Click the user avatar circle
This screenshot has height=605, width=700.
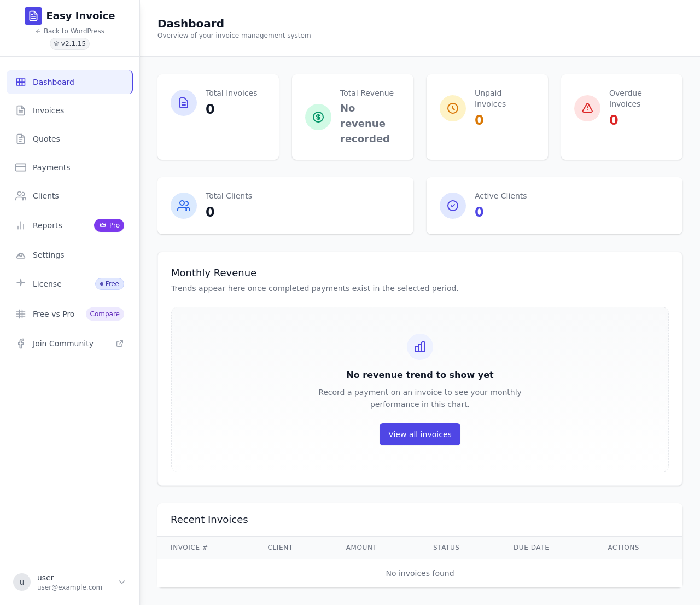(x=22, y=582)
